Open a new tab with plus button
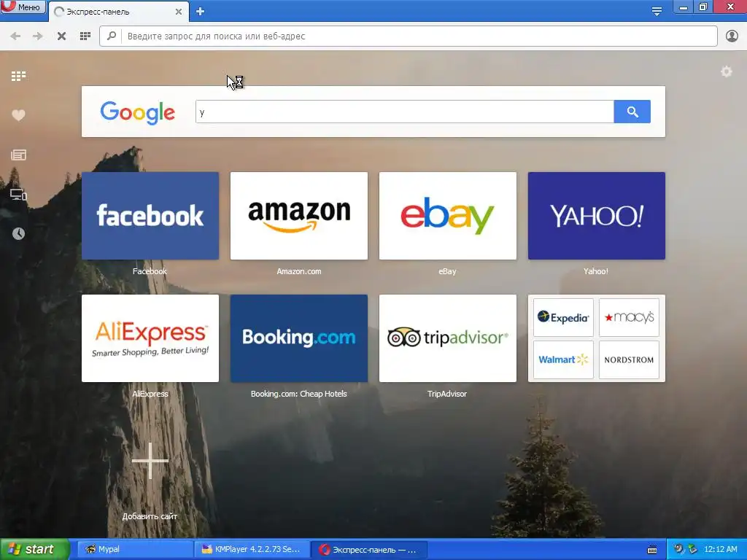 tap(200, 12)
